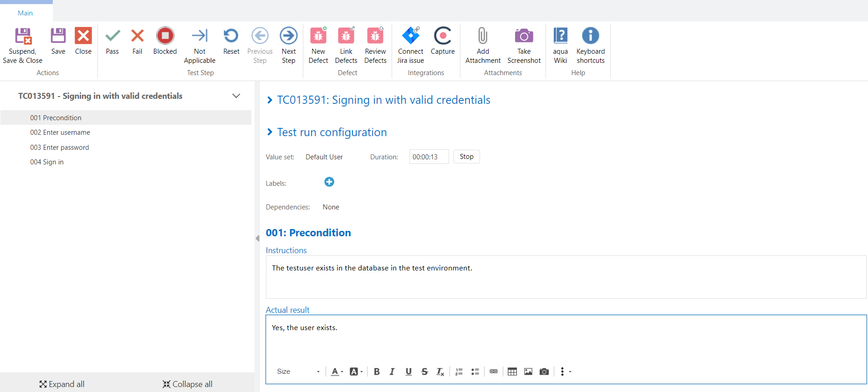The height and width of the screenshot is (392, 868).
Task: Open the font Size dropdown
Action: [x=298, y=372]
